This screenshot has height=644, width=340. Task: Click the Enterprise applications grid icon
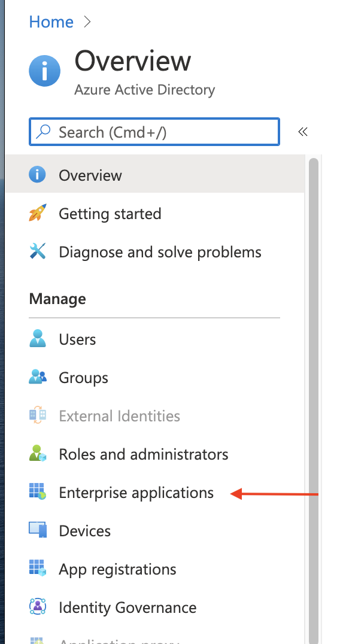[37, 491]
